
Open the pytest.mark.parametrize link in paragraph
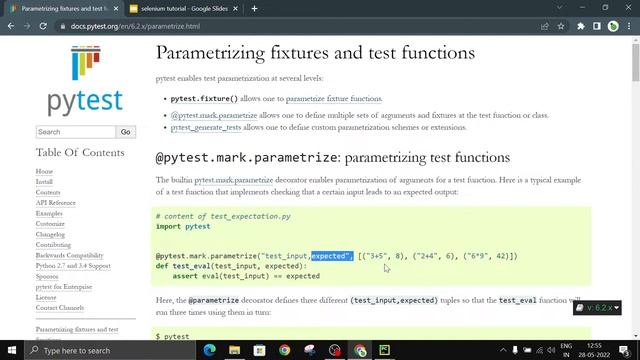(x=233, y=180)
